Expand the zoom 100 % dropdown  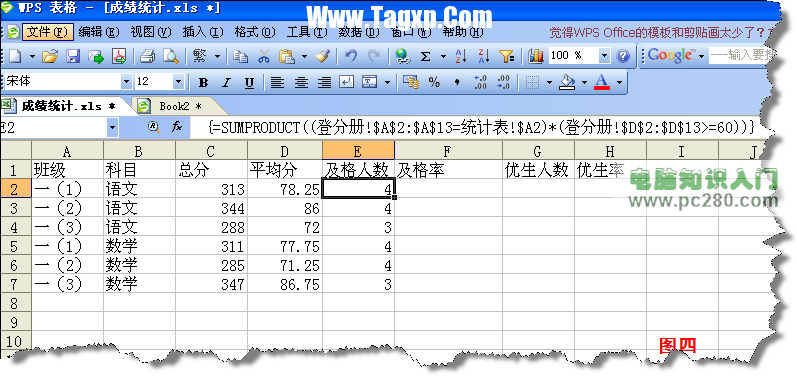pyautogui.click(x=604, y=55)
